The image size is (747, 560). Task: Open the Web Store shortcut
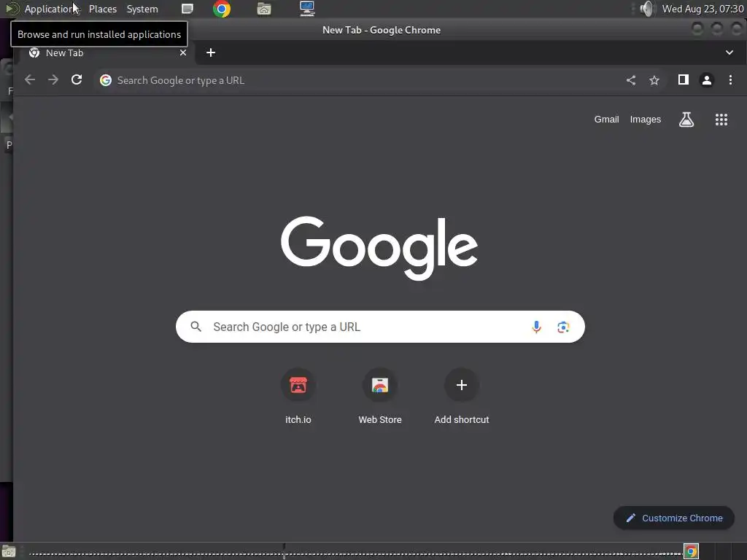pos(380,396)
